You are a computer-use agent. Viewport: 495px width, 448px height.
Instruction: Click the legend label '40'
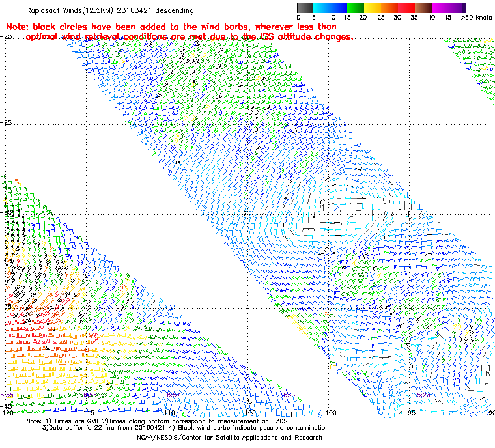431,18
